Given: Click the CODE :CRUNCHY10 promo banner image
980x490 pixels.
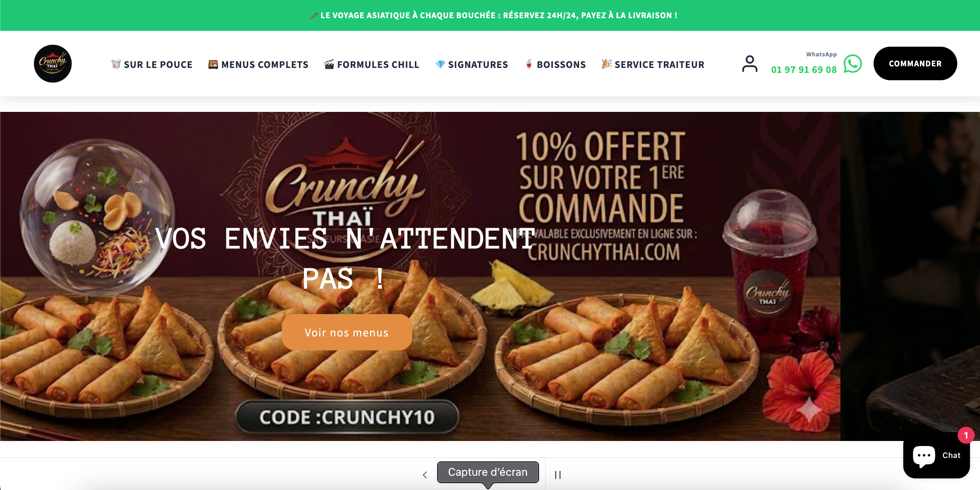Looking at the screenshot, I should tap(420, 276).
